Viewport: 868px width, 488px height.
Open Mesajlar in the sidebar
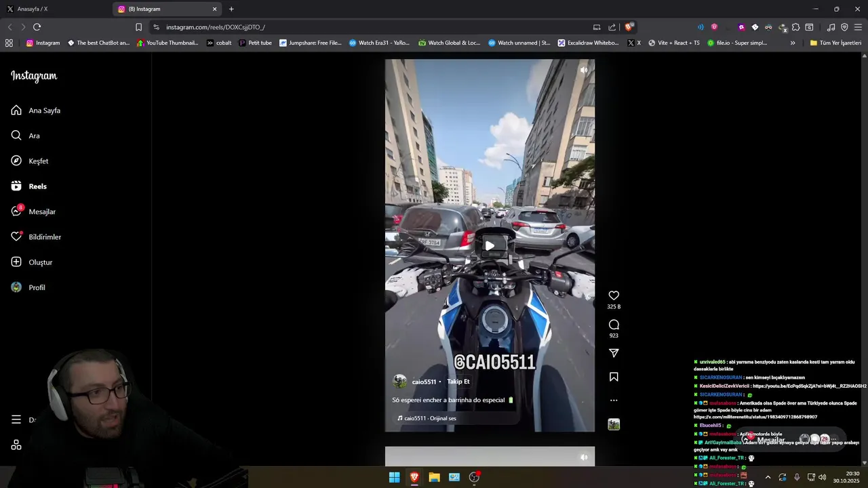(33, 211)
